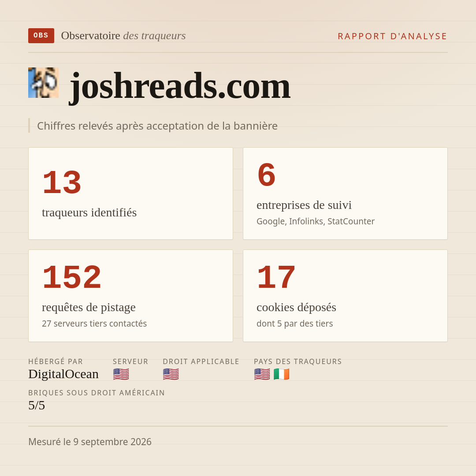Click the traqueurs identifiés label
Viewport: 476px width, 476px height.
coord(89,212)
